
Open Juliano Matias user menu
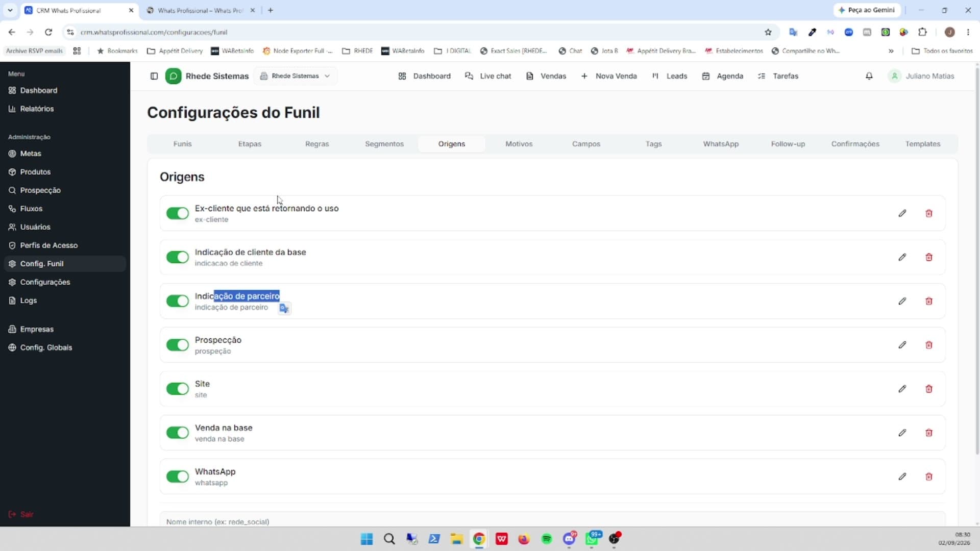922,76
